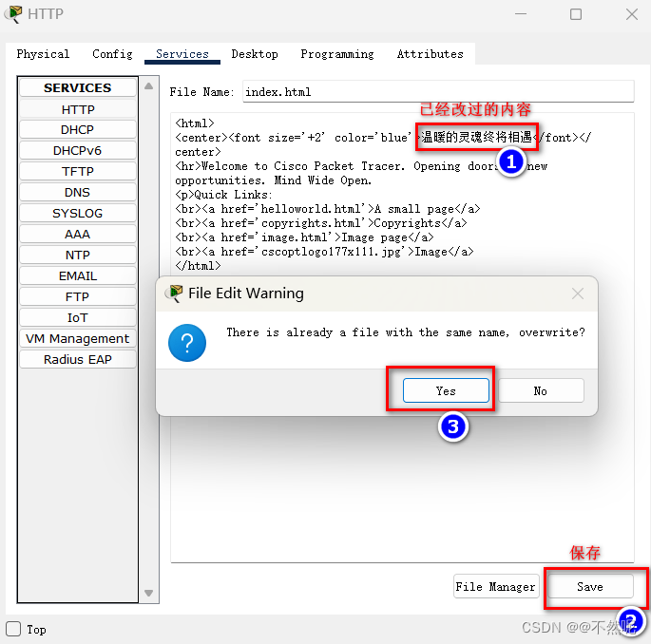The height and width of the screenshot is (644, 651).
Task: Open EMAIL service settings
Action: coord(78,275)
